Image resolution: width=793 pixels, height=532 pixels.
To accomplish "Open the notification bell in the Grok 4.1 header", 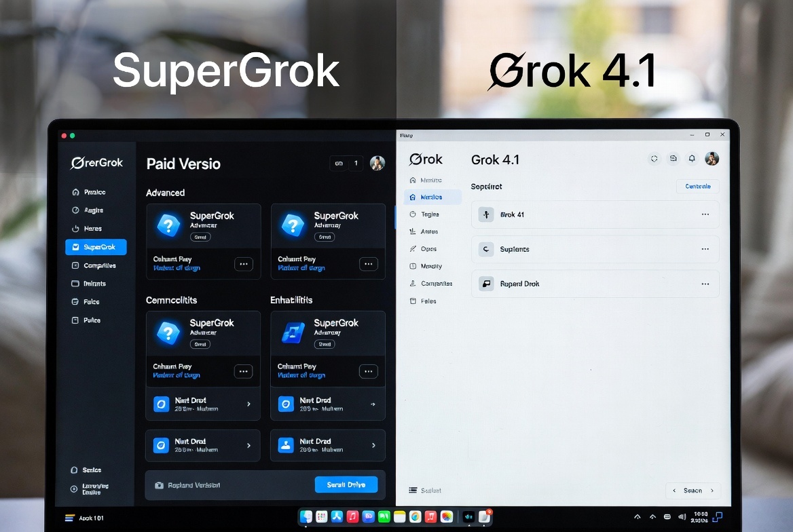I will pyautogui.click(x=692, y=159).
